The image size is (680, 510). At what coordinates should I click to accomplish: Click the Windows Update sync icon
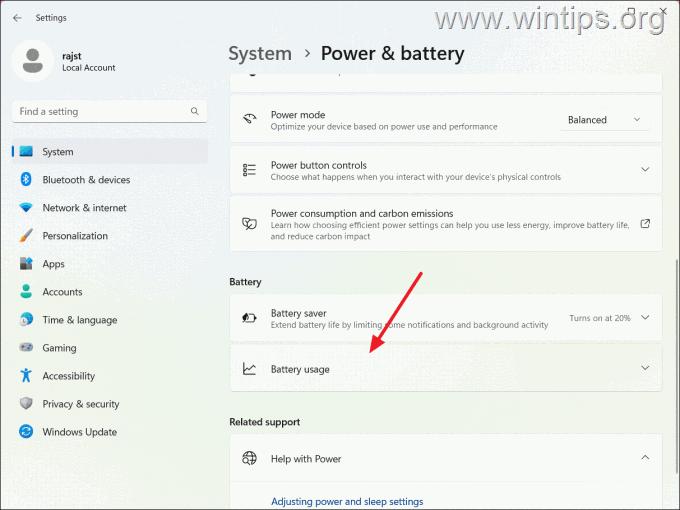(x=26, y=432)
